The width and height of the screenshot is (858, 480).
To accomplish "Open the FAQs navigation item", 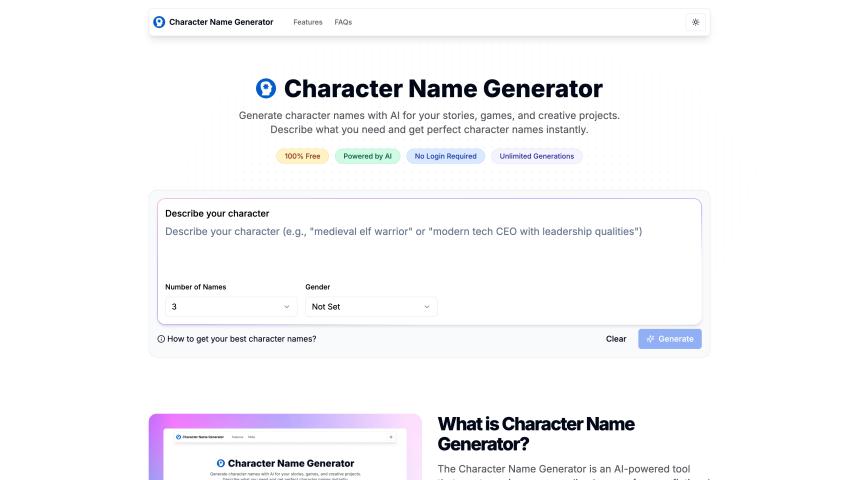I will [343, 22].
